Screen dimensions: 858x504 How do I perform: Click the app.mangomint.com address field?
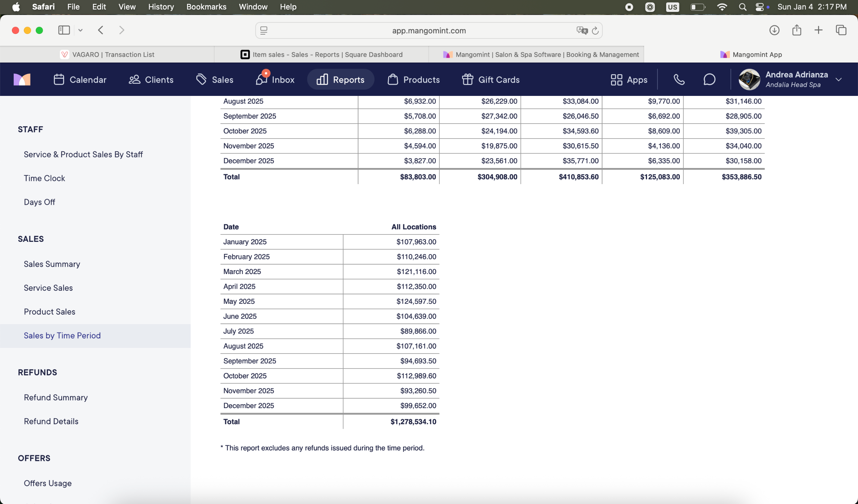(428, 31)
